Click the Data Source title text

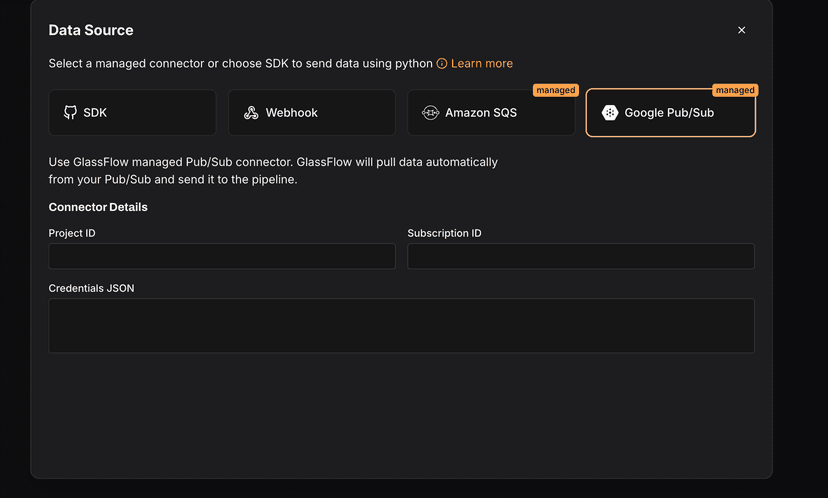[x=91, y=30]
